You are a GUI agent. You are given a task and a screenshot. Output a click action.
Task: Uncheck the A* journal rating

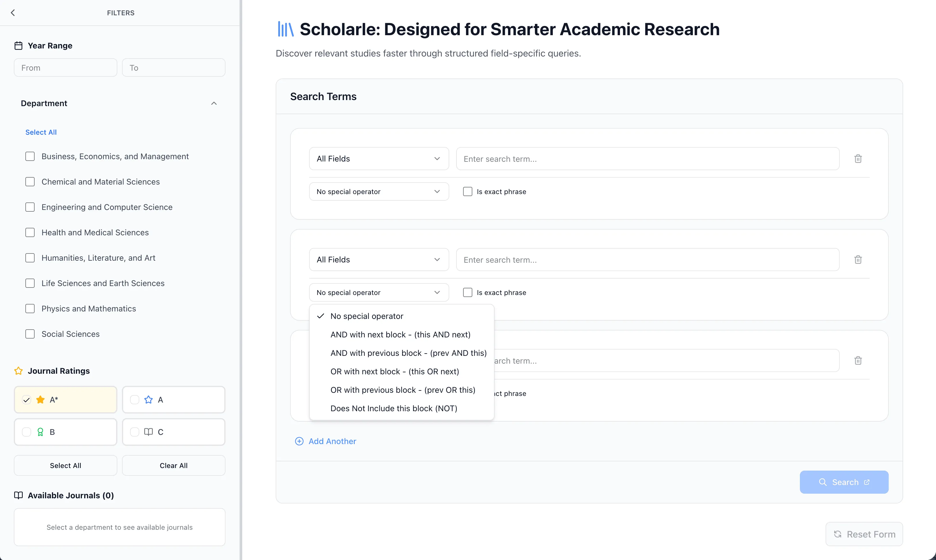(x=27, y=400)
